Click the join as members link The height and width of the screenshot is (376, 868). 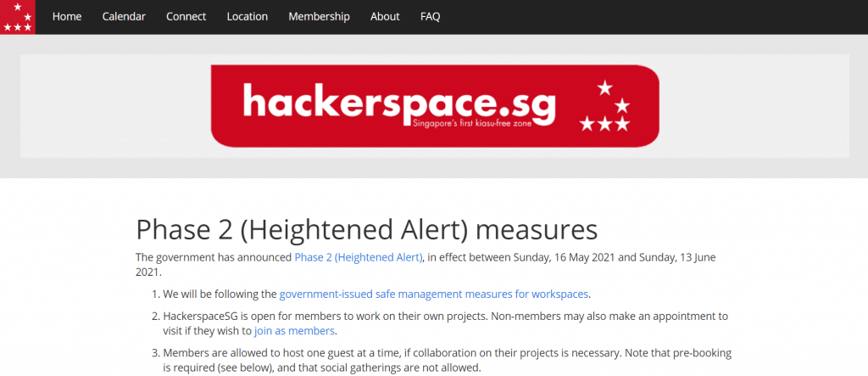point(294,331)
